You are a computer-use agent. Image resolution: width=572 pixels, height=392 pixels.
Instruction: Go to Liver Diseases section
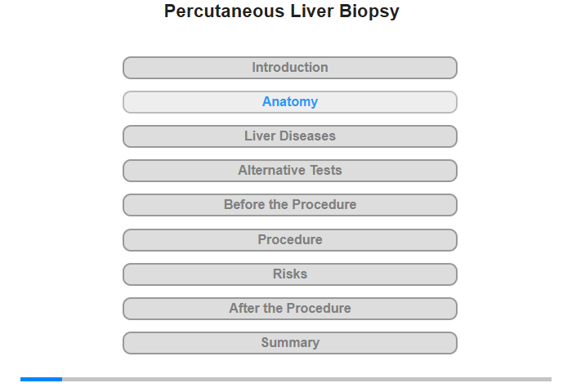pyautogui.click(x=290, y=136)
